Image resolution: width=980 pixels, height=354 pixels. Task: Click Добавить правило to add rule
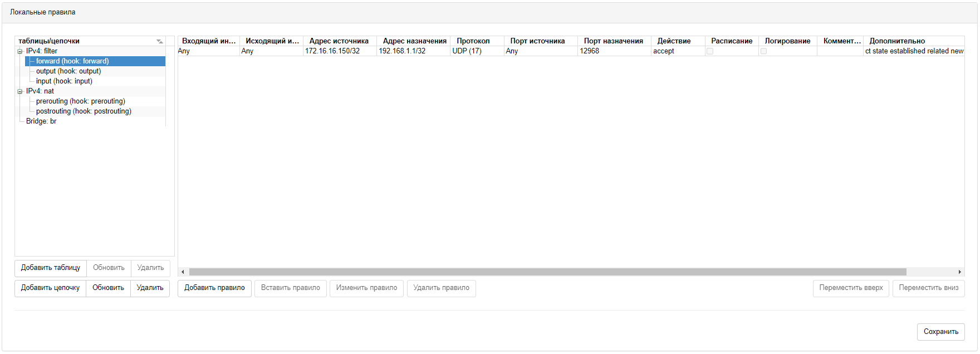point(214,288)
